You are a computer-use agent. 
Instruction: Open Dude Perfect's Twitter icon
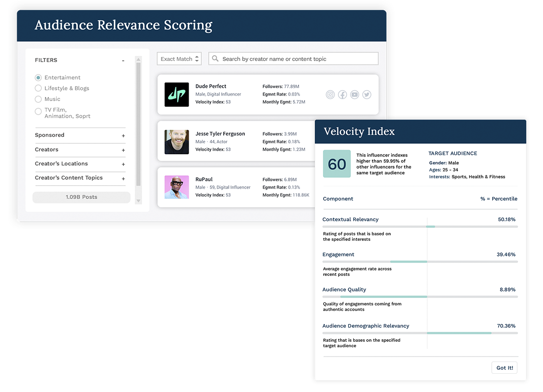(x=367, y=95)
